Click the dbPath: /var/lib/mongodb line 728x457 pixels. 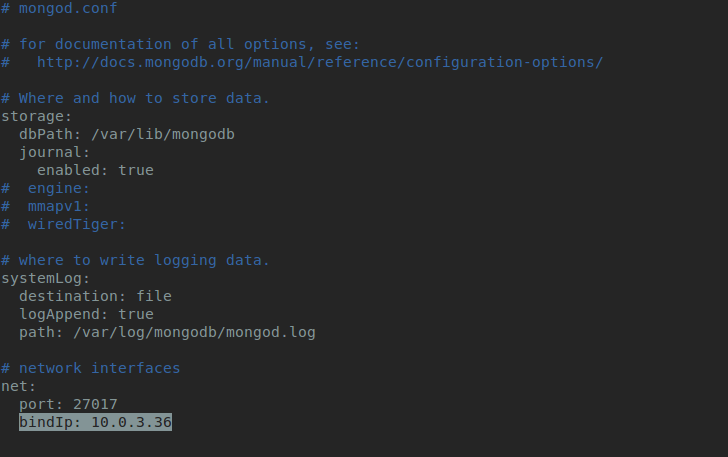point(127,134)
